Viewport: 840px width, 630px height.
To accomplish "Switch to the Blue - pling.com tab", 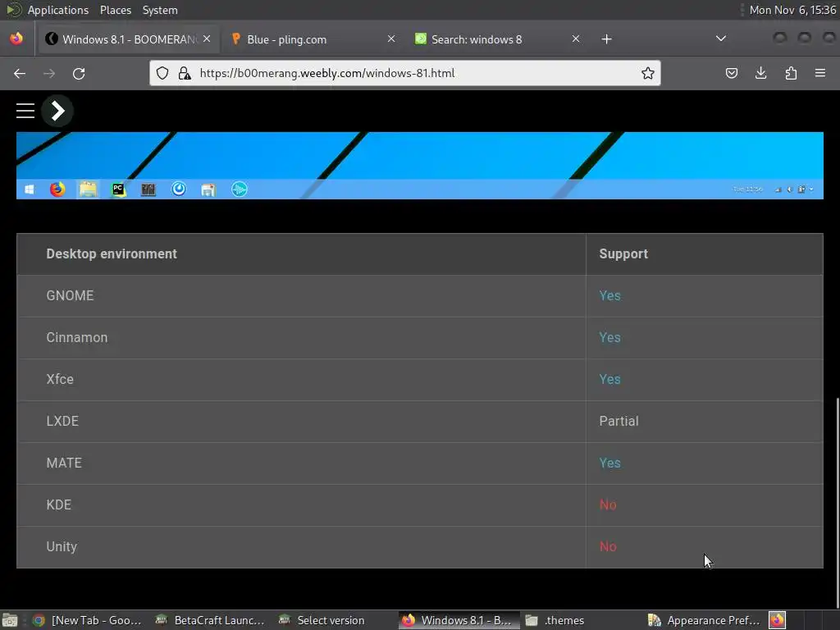I will (313, 39).
